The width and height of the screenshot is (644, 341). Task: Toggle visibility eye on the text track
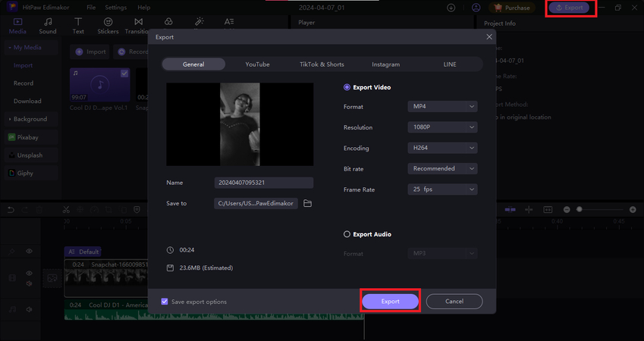(x=29, y=251)
